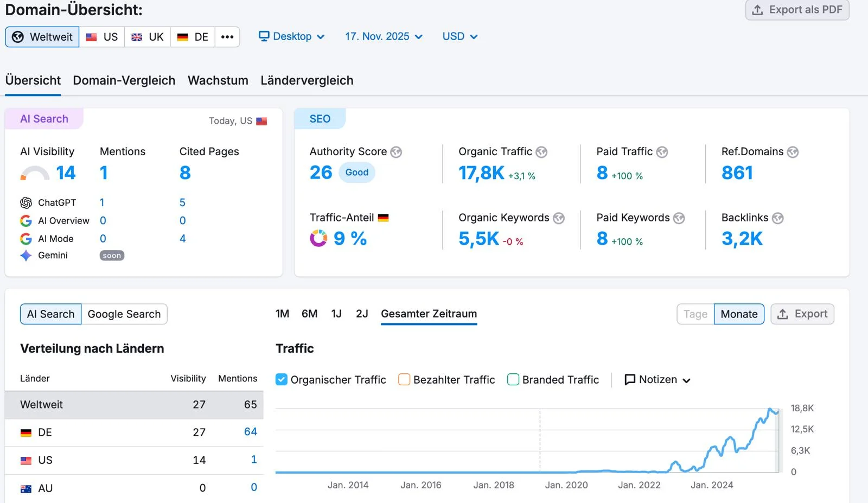Open the Desktop device dropdown
The image size is (868, 503).
point(292,36)
